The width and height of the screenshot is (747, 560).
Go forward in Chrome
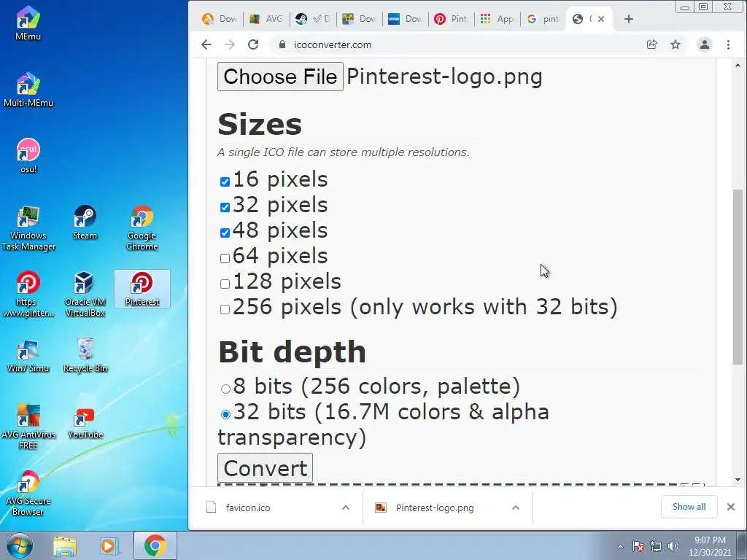coord(230,44)
